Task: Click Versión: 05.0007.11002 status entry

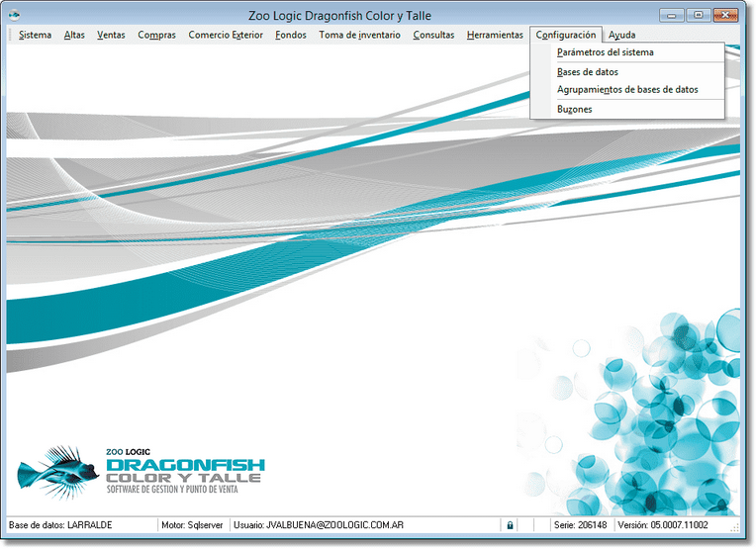Action: (662, 525)
